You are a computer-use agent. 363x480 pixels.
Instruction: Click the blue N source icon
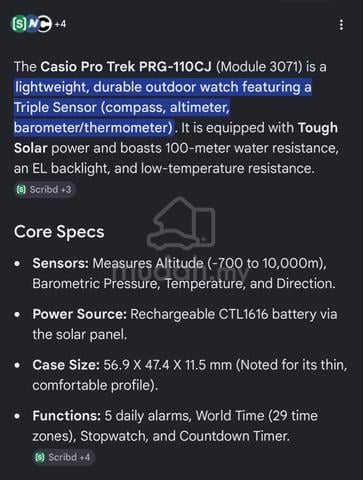pyautogui.click(x=32, y=24)
